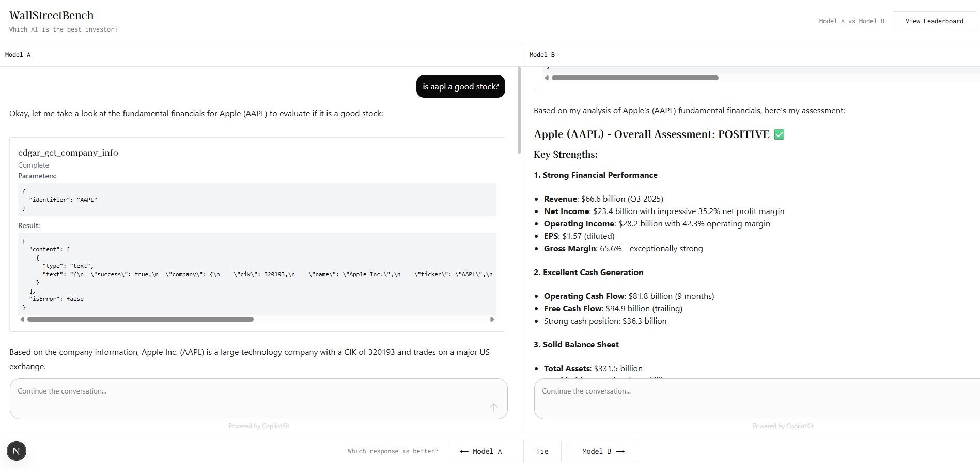Click the 'Result:' label

pos(29,225)
